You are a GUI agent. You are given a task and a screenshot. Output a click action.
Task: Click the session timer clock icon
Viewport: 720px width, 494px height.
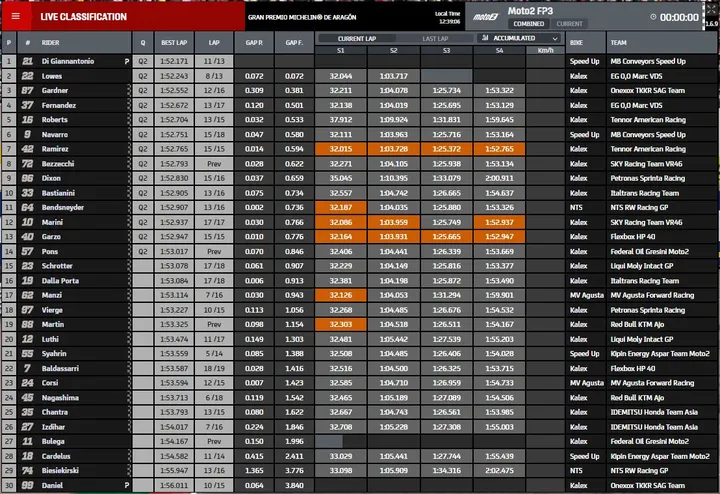(653, 17)
